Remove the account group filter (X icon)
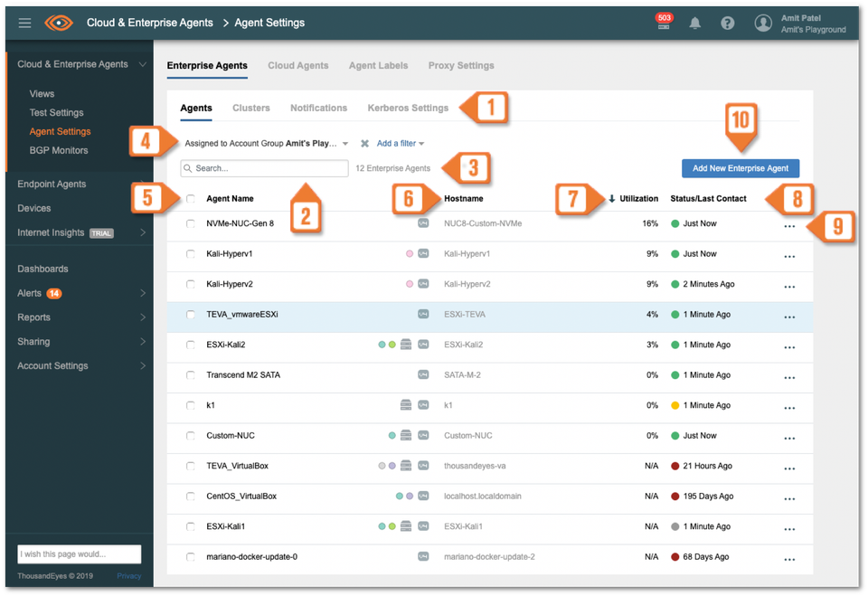The image size is (868, 596). pos(364,144)
